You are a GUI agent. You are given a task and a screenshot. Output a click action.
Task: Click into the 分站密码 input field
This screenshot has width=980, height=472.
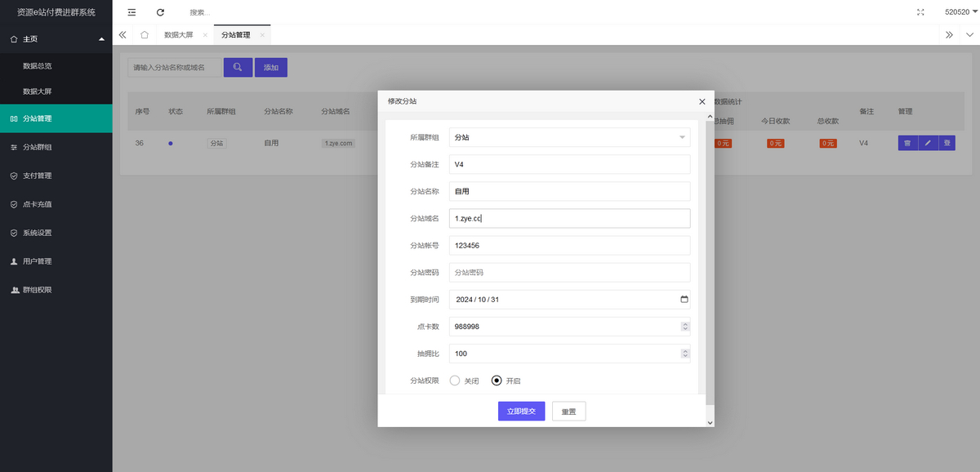569,273
